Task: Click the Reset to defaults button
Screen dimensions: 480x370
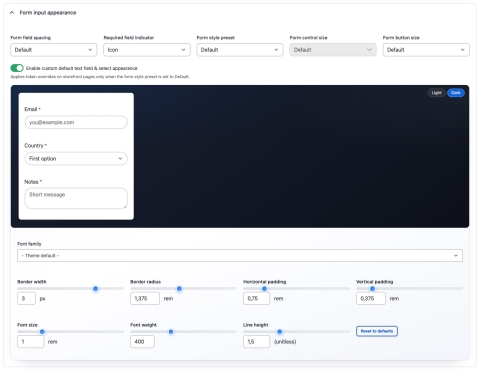Action: [377, 331]
